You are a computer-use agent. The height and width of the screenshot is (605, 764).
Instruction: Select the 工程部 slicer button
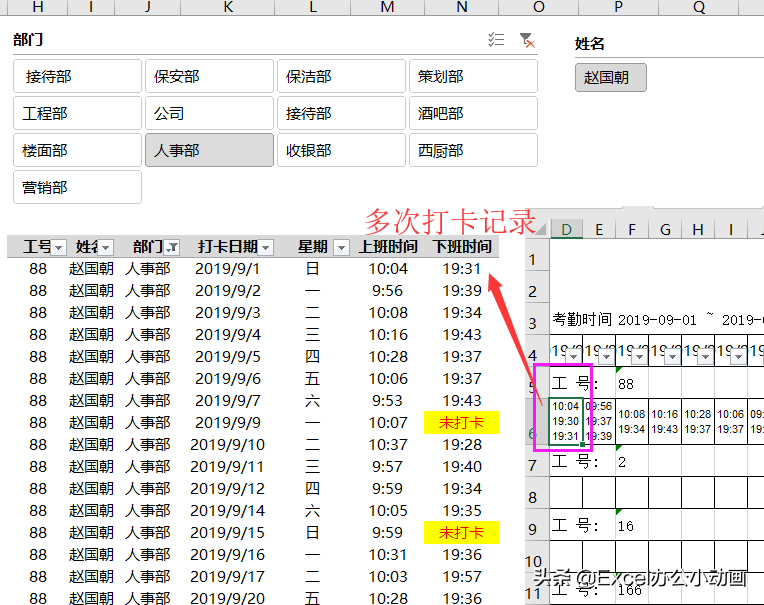coord(77,113)
